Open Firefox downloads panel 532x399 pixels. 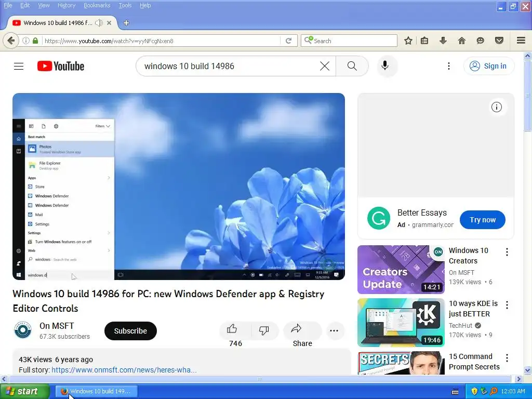click(443, 41)
